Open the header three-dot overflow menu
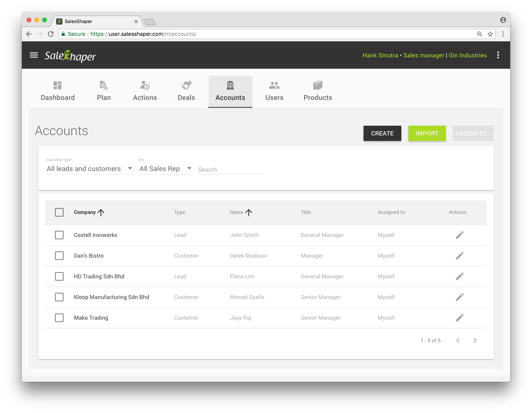 (498, 55)
